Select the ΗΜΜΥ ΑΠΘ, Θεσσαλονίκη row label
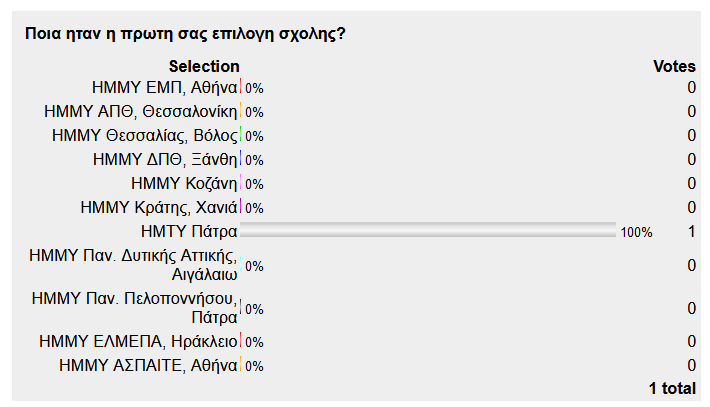The image size is (710, 407). pos(140,111)
